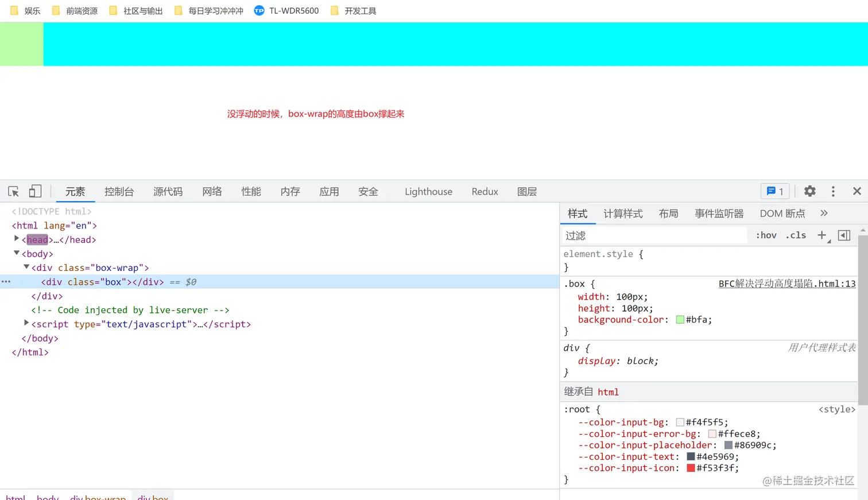Screen dimensions: 868x500
Task: Open the 图层 tab
Action: [x=527, y=191]
